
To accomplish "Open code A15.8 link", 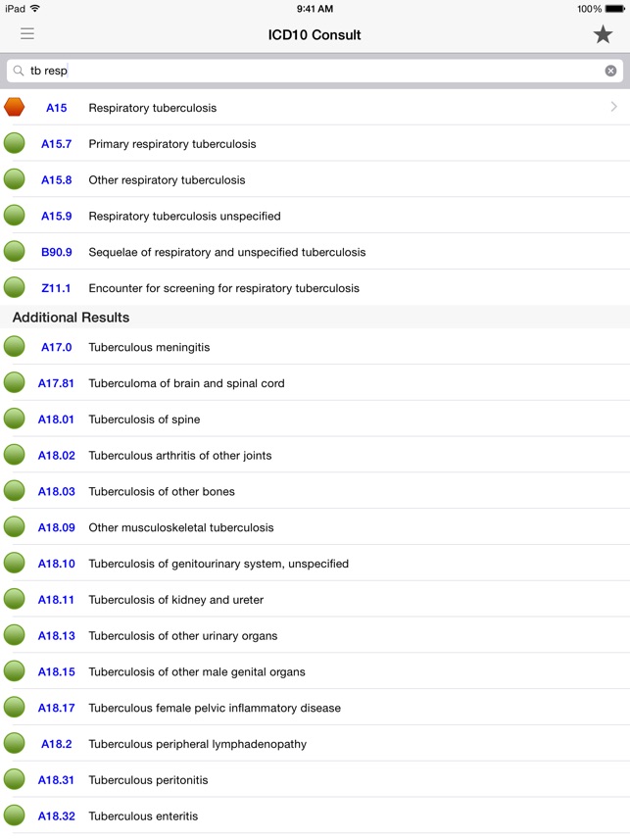I will pos(56,180).
